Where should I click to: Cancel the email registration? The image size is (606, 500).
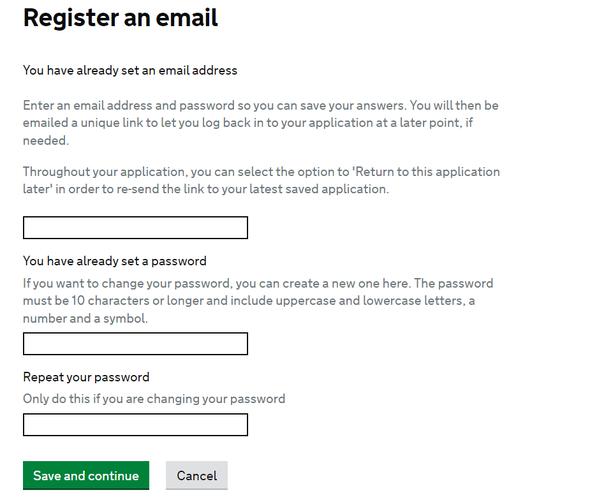tap(197, 475)
